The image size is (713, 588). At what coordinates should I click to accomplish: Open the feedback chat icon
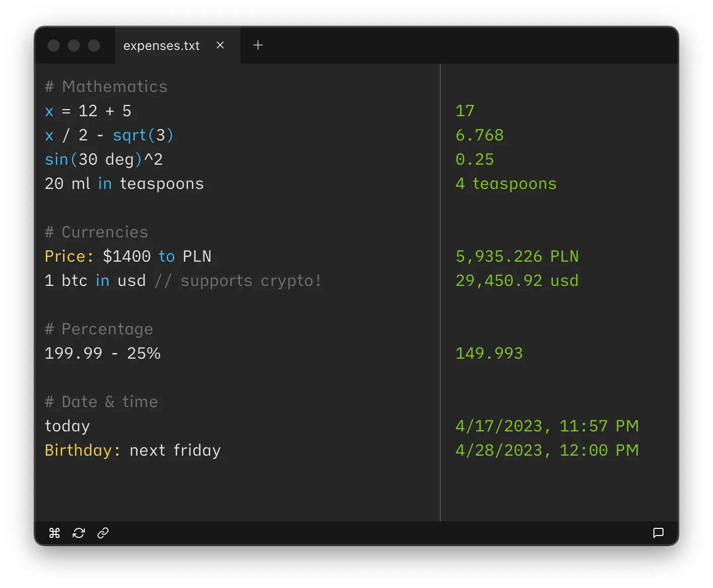(x=658, y=533)
